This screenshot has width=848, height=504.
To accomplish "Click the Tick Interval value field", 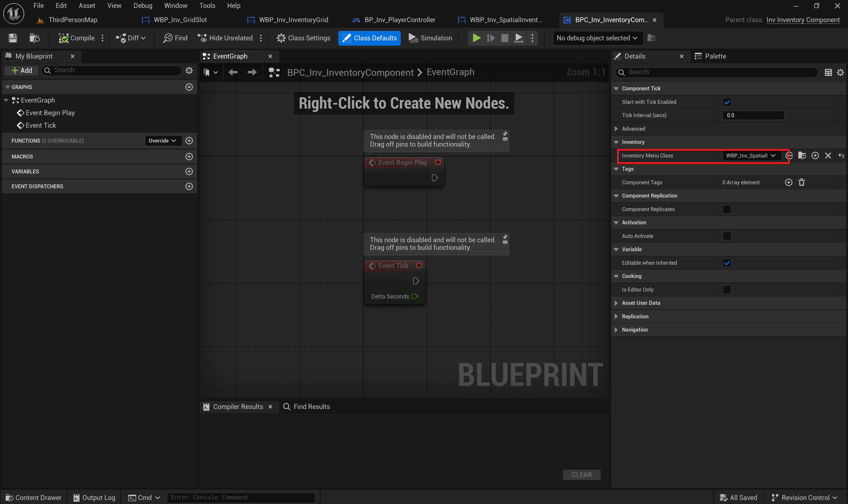I will pos(753,115).
